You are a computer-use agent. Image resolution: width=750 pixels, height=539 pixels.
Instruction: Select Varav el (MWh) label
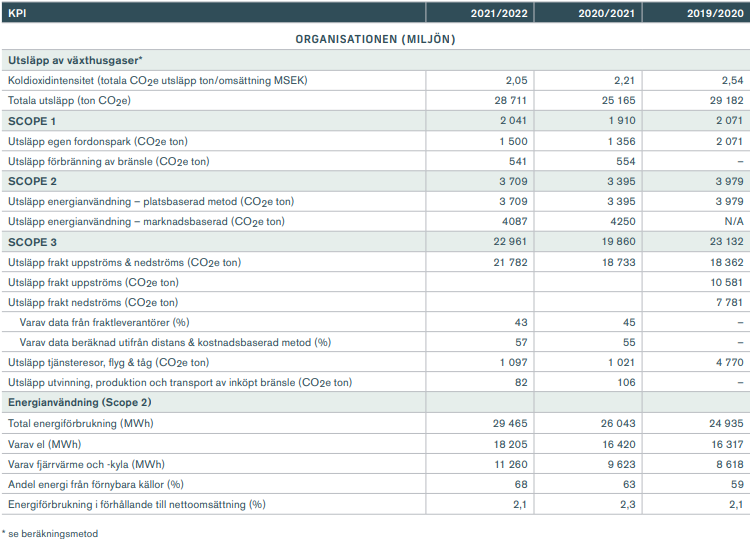coord(44,445)
